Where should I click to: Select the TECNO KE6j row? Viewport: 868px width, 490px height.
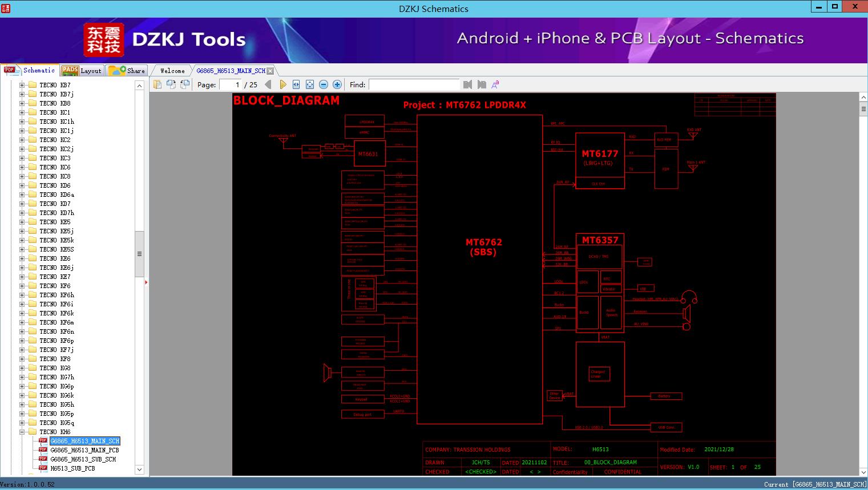(x=56, y=268)
